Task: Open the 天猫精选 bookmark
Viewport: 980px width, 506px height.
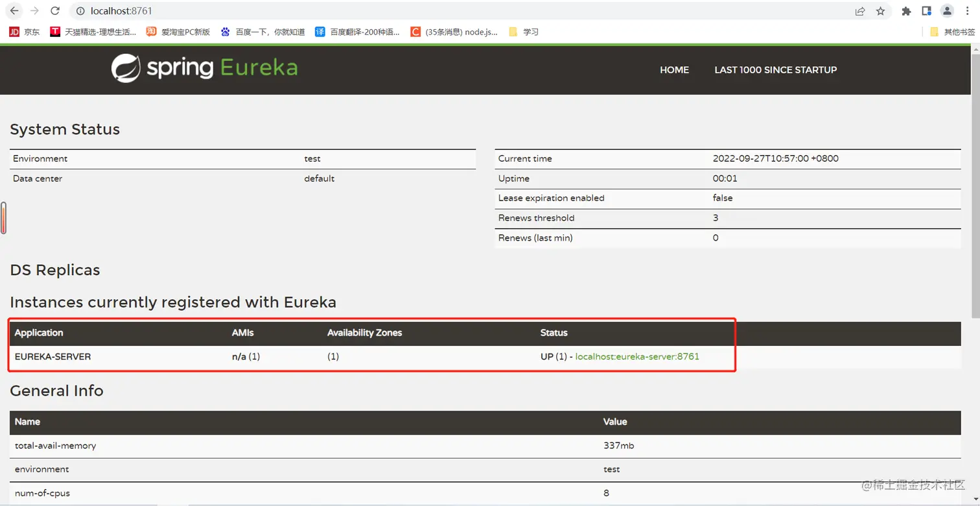Action: point(93,32)
